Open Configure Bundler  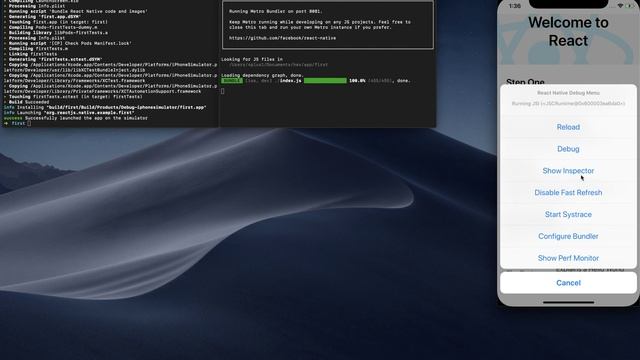click(568, 236)
